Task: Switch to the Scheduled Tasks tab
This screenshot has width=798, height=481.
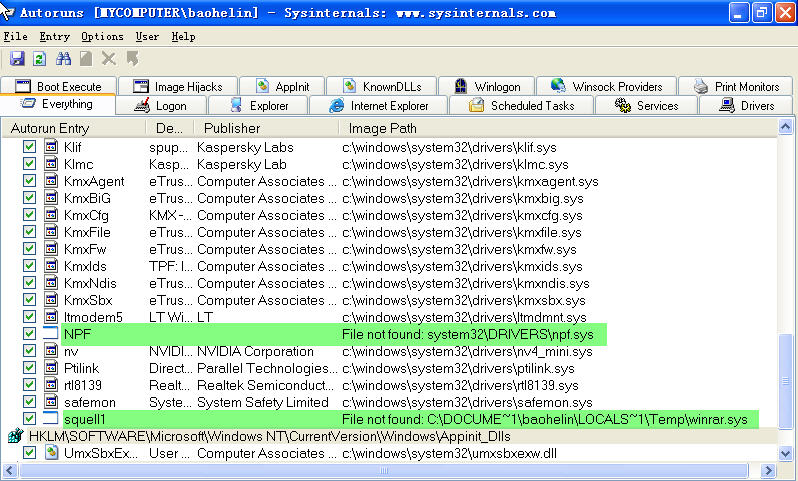Action: click(x=522, y=105)
